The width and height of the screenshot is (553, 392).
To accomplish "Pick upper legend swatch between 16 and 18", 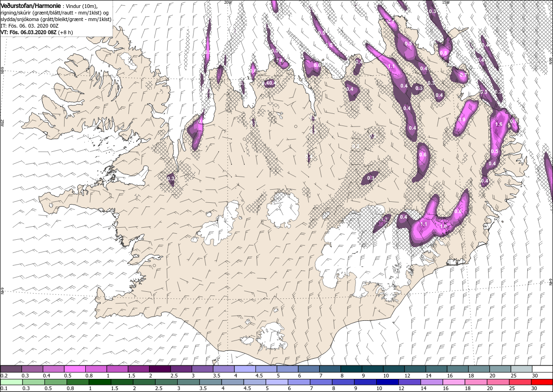I will [457, 369].
